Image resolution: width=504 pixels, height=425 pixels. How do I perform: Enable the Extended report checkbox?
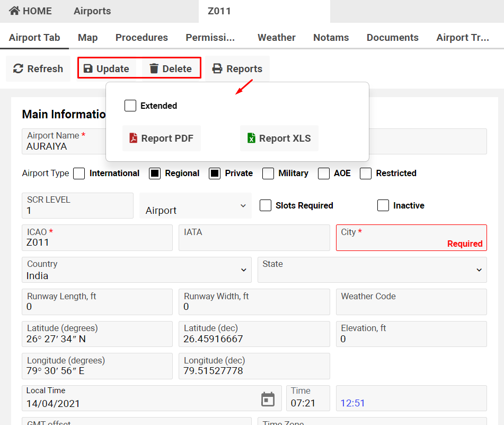click(x=130, y=106)
